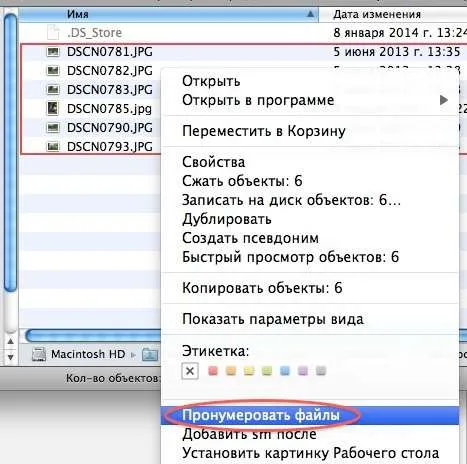This screenshot has width=467, height=464.
Task: Open Свойства from the context menu
Action: coord(310,162)
